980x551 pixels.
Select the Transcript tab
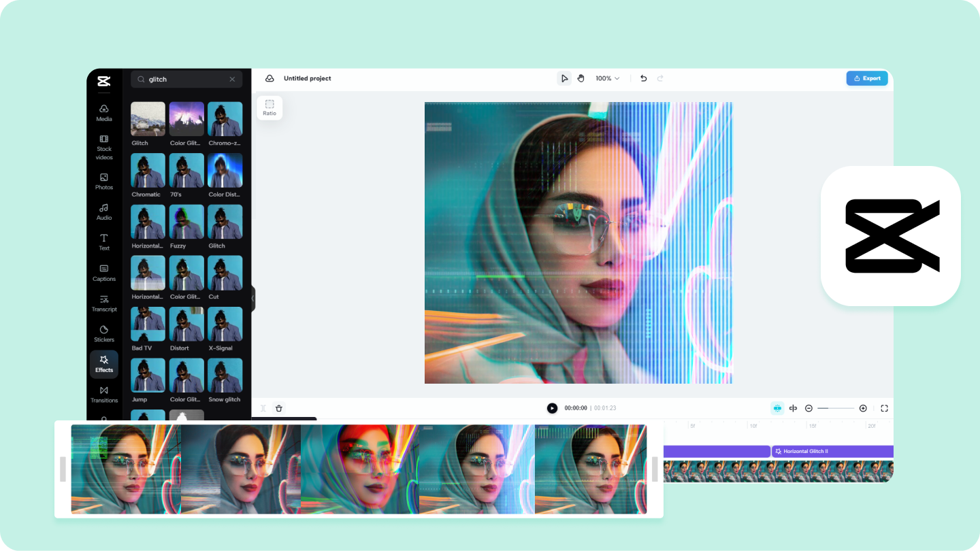103,303
